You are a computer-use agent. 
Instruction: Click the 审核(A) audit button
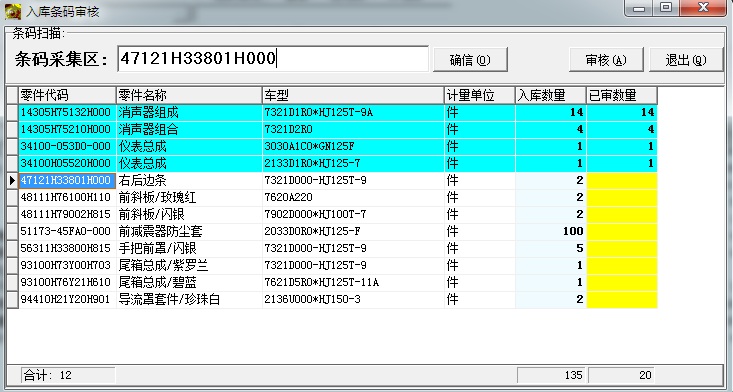[x=606, y=60]
